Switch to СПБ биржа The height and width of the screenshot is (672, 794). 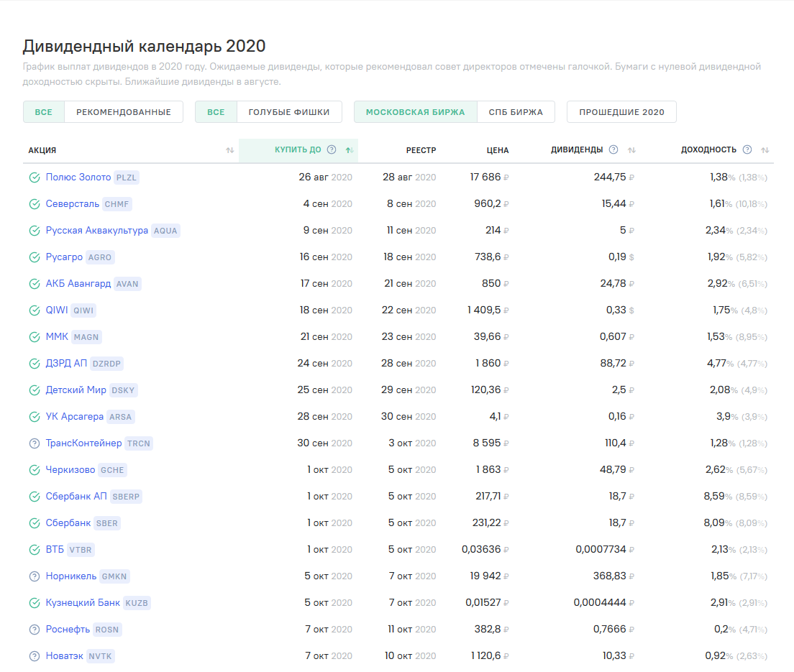pos(516,112)
